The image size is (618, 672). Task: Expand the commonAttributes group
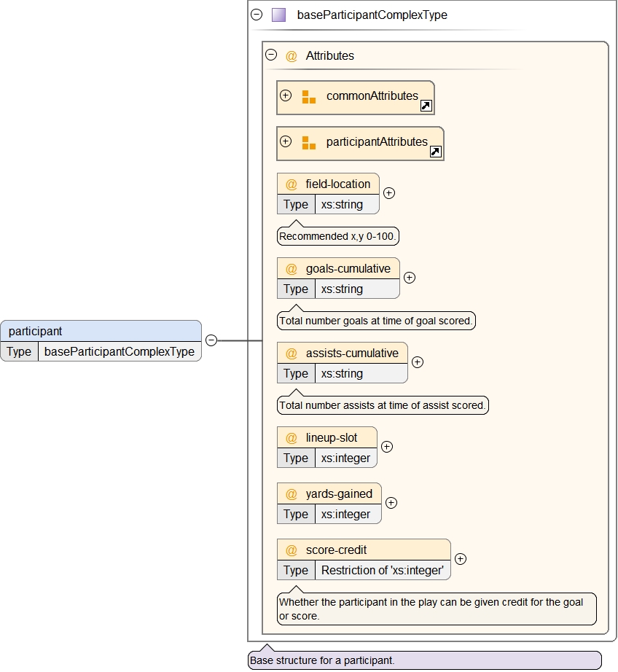click(x=286, y=95)
